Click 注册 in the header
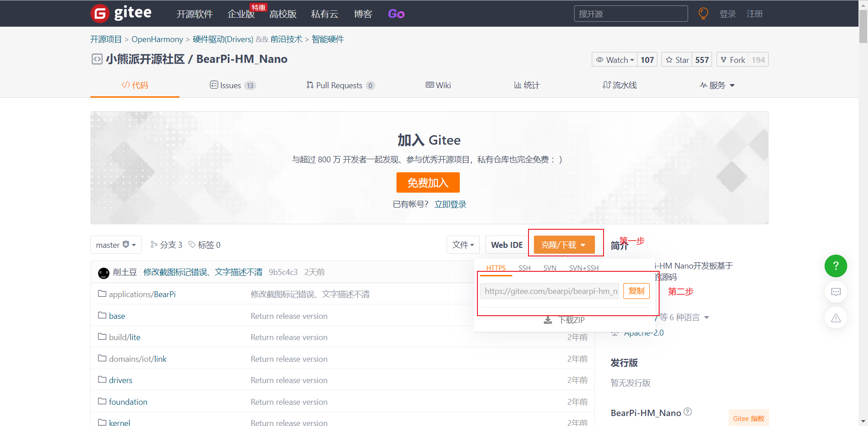Image resolution: width=868 pixels, height=426 pixels. tap(755, 14)
